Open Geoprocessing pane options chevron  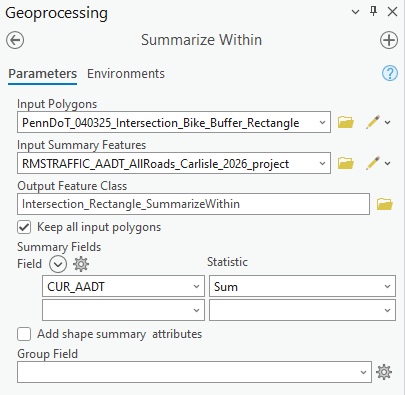click(x=355, y=12)
